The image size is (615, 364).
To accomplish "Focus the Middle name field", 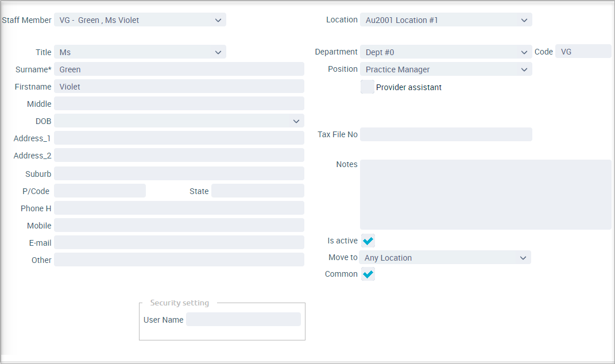I will click(x=179, y=104).
